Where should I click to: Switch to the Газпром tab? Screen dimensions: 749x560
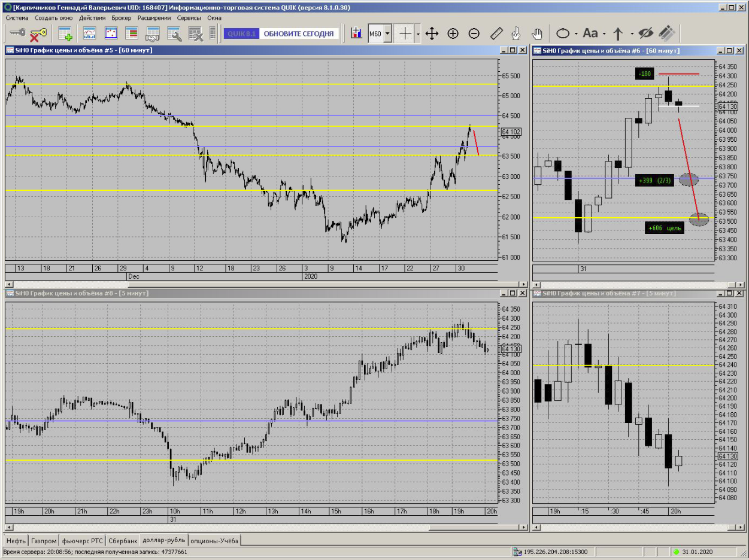tap(44, 540)
